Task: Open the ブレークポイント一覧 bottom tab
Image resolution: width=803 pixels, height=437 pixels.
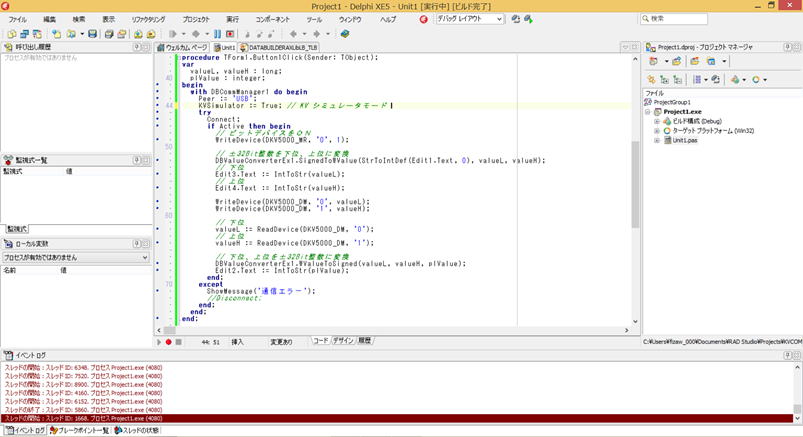Action: (79, 430)
